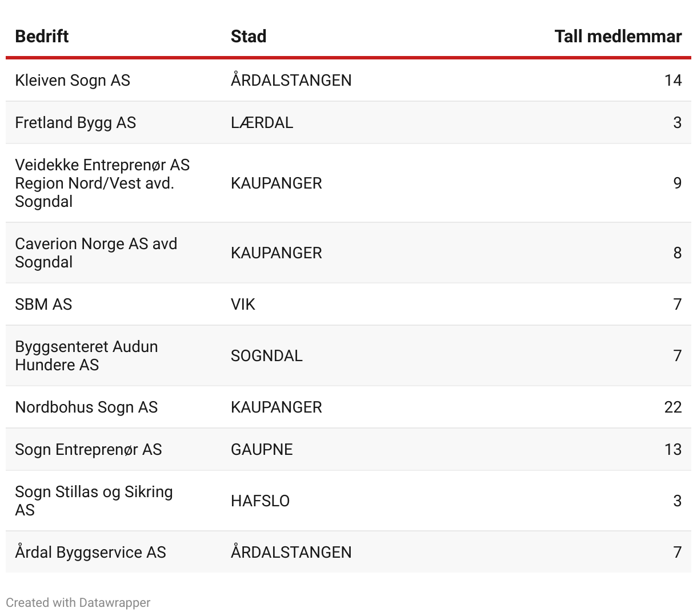
Task: Select the SBM AS table cell
Action: point(43,304)
